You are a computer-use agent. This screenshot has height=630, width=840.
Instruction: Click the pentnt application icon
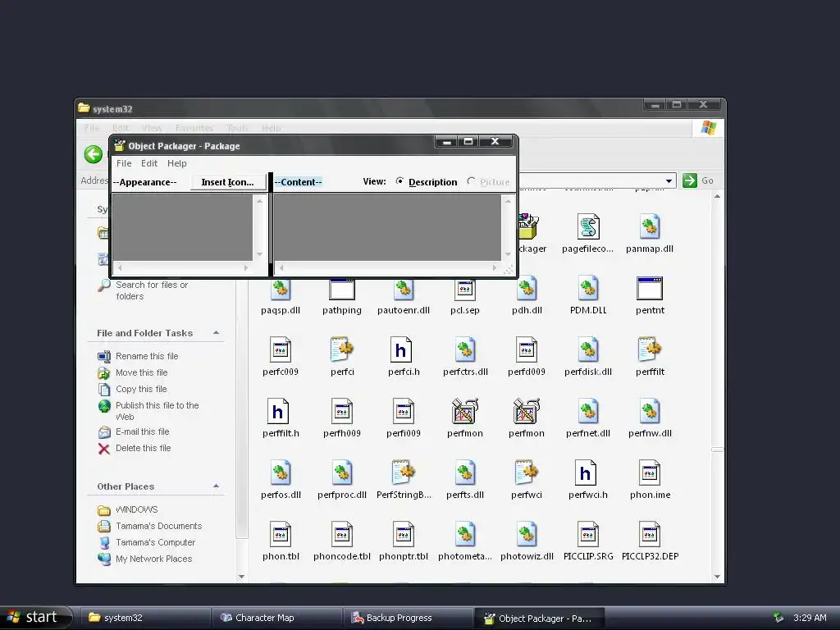point(650,289)
